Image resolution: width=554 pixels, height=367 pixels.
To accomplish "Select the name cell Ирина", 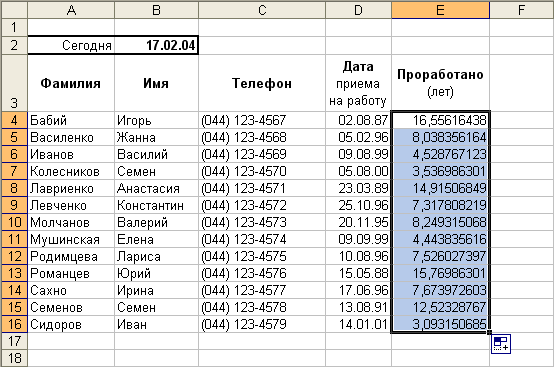I will click(x=157, y=290).
